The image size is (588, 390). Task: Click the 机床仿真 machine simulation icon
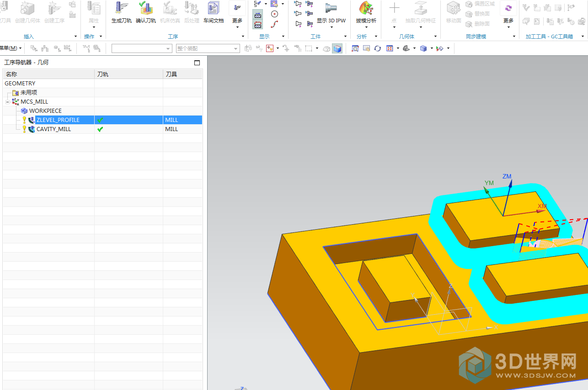tap(170, 8)
